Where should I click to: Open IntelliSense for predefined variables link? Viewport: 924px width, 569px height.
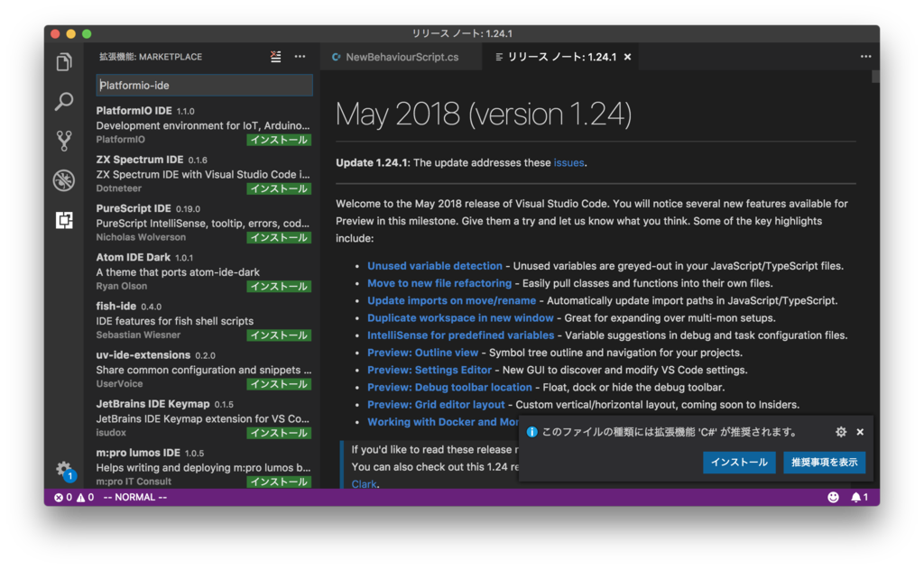pyautogui.click(x=461, y=335)
